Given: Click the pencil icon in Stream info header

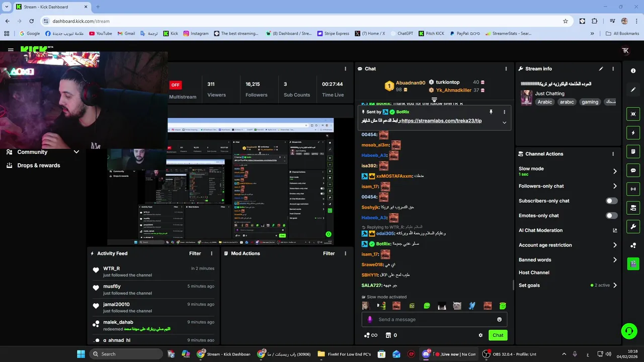Looking at the screenshot, I should [601, 69].
